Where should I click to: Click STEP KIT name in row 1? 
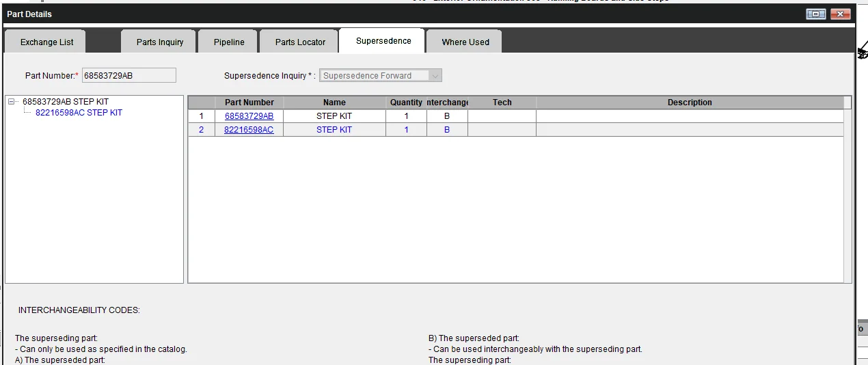coord(334,116)
